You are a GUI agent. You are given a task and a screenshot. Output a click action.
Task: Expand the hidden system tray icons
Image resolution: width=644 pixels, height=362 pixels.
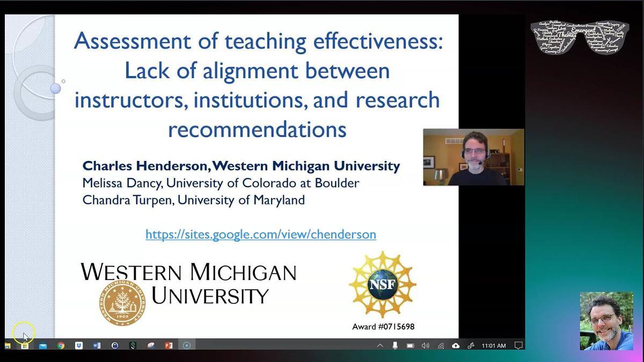point(380,346)
